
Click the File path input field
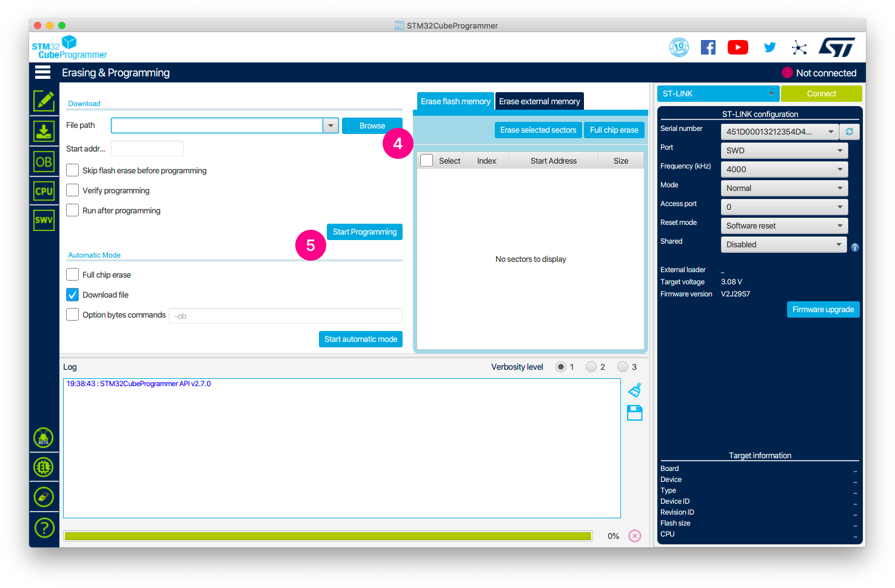click(217, 125)
